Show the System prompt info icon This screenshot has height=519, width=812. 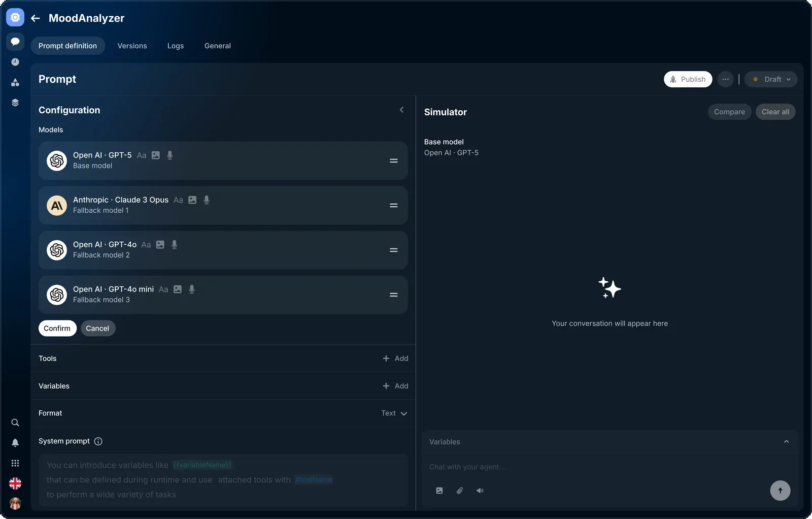(98, 441)
